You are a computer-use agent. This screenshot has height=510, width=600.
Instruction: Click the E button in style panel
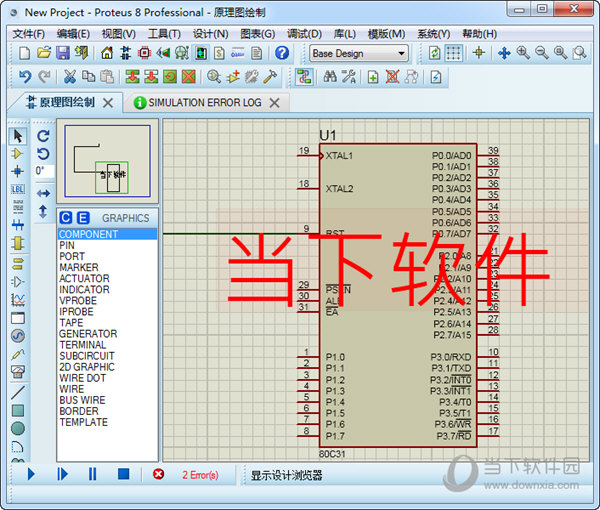pos(83,218)
